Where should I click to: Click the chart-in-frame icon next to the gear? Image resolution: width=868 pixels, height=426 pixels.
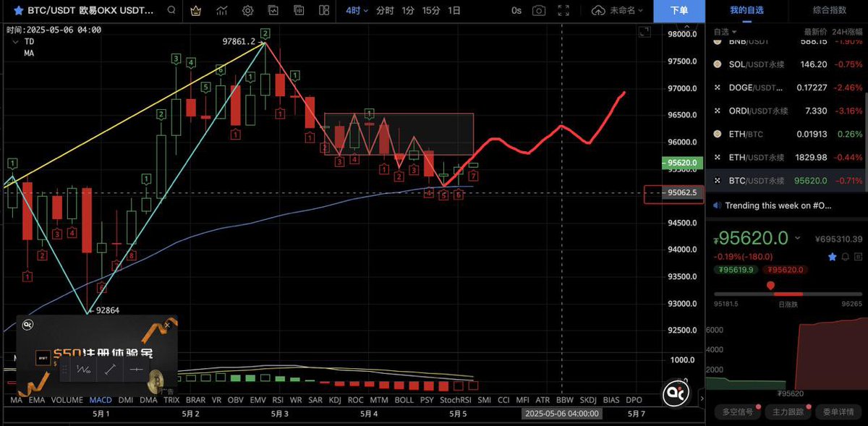[x=273, y=11]
